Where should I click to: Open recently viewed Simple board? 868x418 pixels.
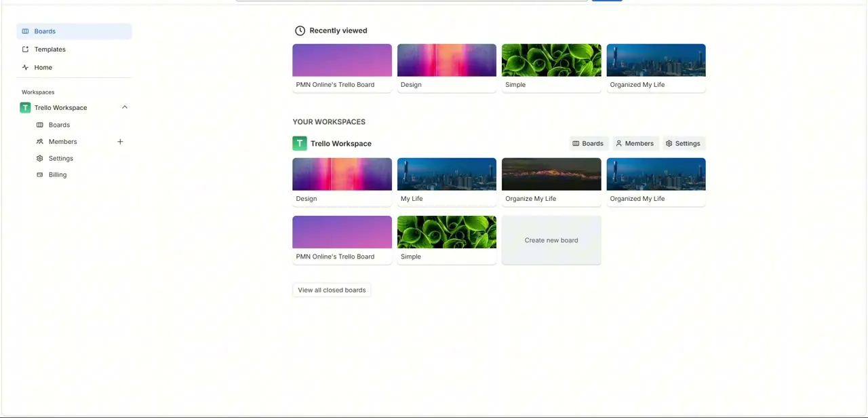click(x=551, y=68)
